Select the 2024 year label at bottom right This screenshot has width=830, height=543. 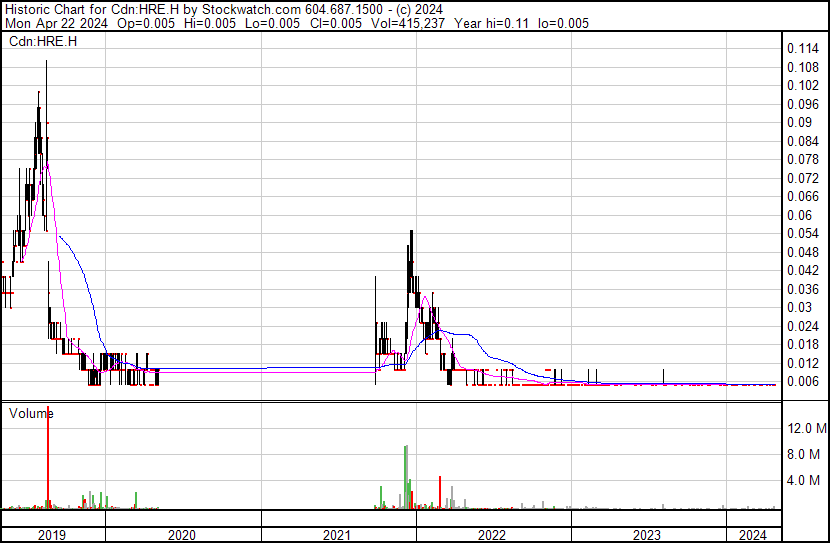[753, 535]
